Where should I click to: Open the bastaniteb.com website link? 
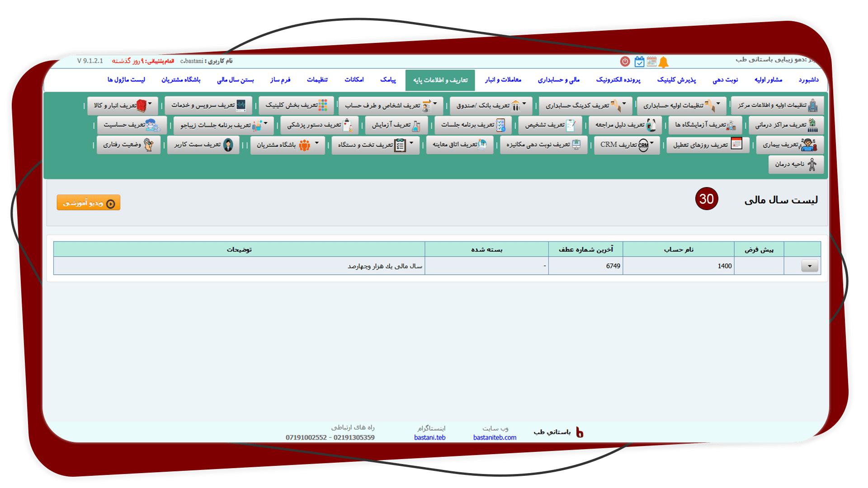tap(495, 437)
